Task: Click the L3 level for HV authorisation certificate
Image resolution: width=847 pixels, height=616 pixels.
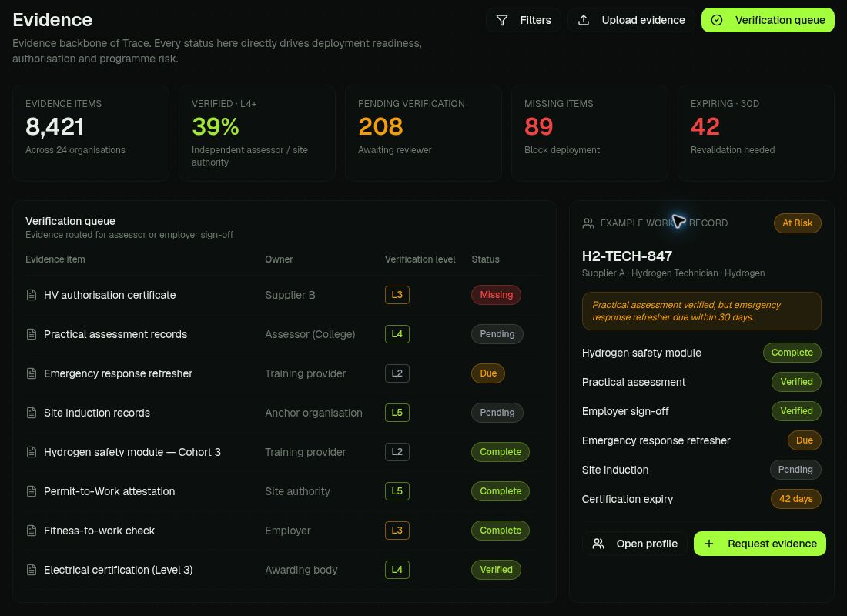Action: [x=397, y=295]
